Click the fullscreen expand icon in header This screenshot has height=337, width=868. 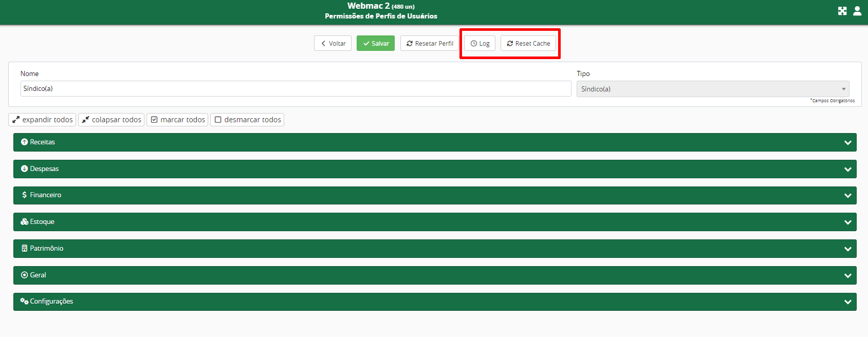coord(842,11)
